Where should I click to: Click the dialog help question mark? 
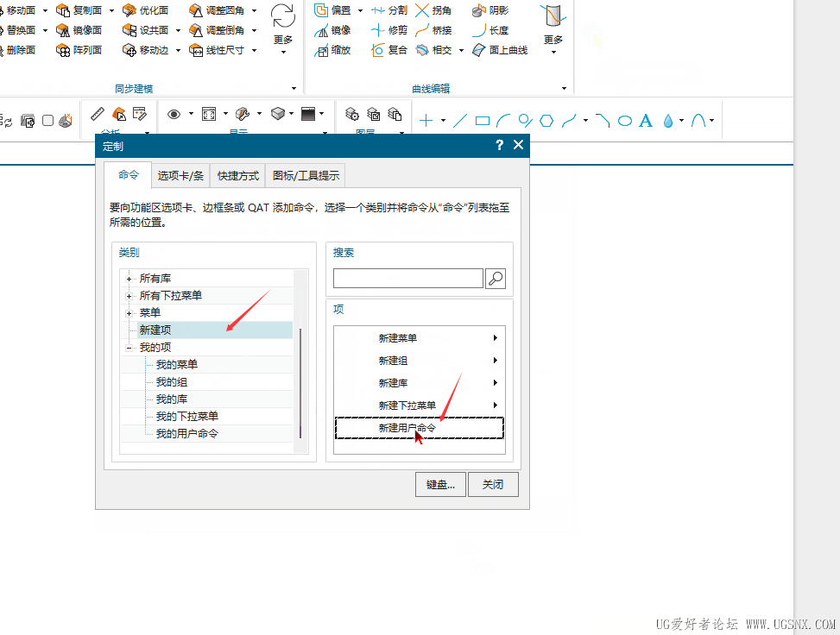pyautogui.click(x=499, y=145)
